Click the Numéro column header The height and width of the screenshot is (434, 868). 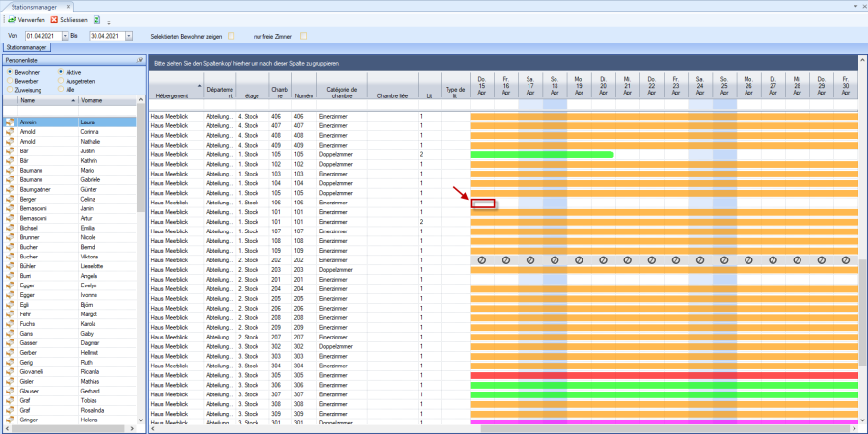pos(304,86)
